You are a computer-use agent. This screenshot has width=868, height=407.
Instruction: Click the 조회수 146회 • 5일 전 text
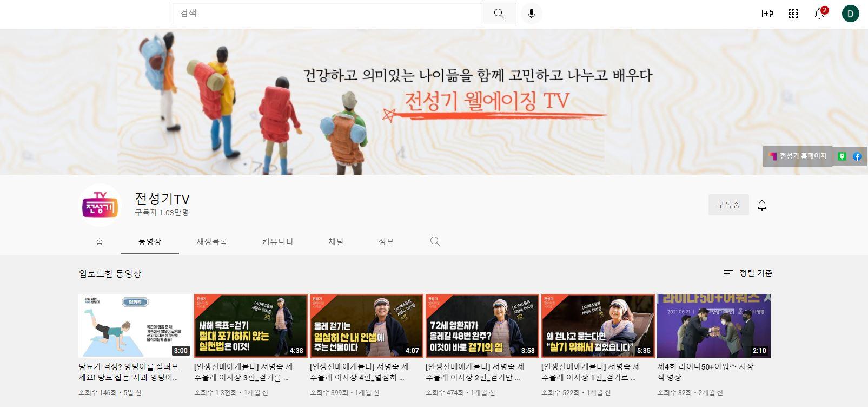pyautogui.click(x=110, y=392)
